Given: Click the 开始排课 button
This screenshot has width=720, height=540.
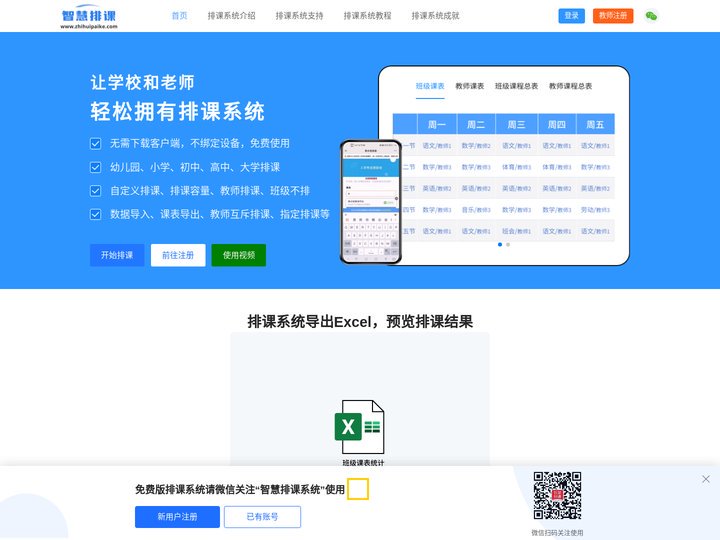Looking at the screenshot, I should point(117,255).
